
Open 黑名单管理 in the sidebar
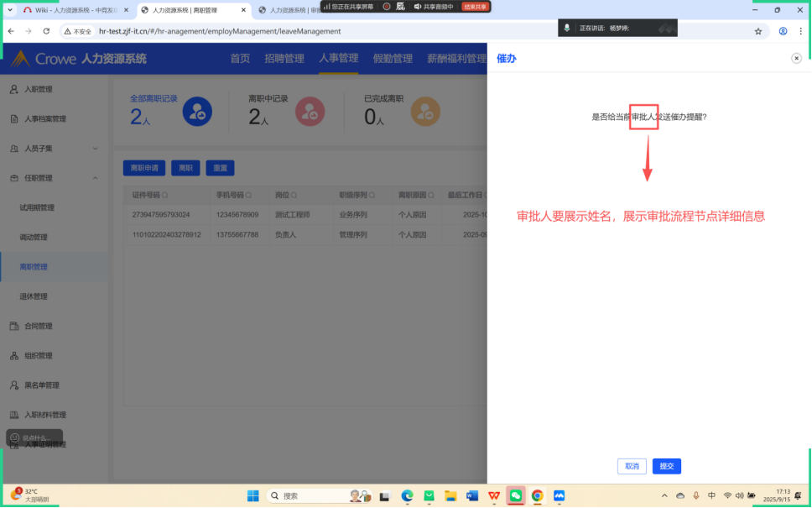54,385
